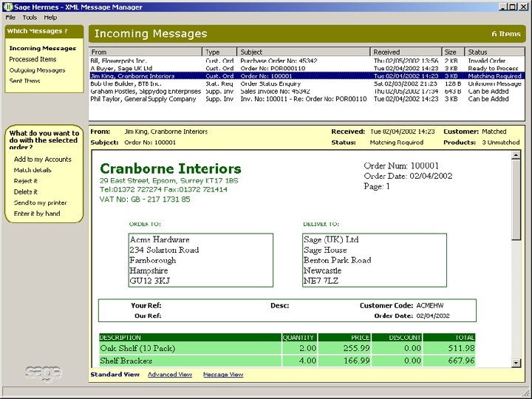Open the Tools menu
The width and height of the screenshot is (532, 399).
point(30,17)
